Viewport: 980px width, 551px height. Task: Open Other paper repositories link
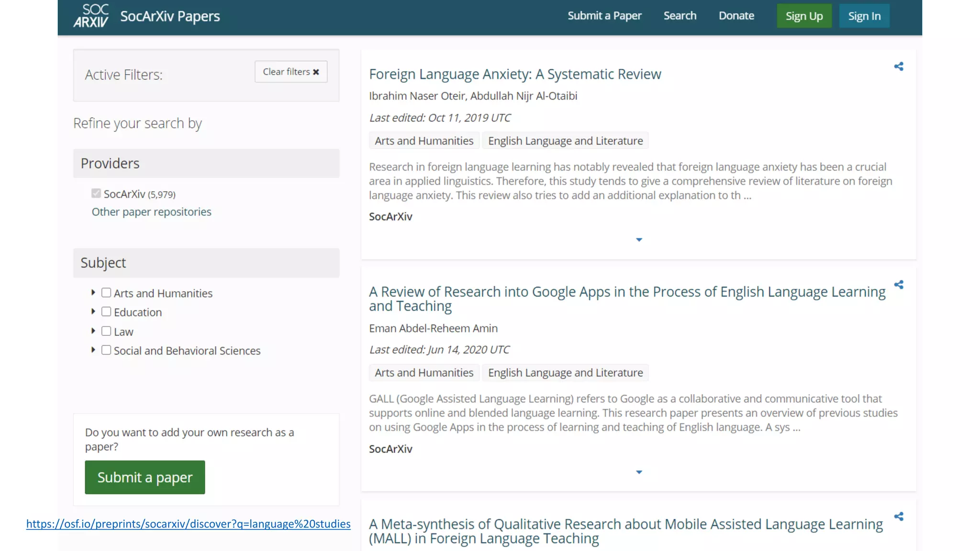point(152,212)
